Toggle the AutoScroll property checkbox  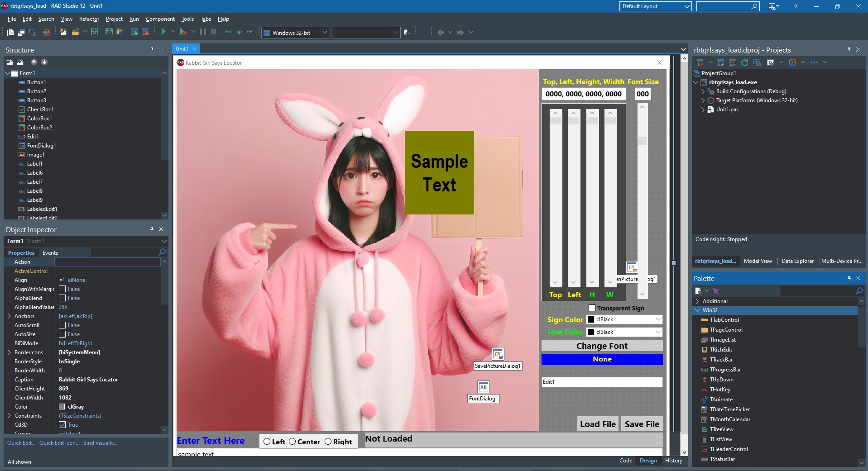click(62, 325)
